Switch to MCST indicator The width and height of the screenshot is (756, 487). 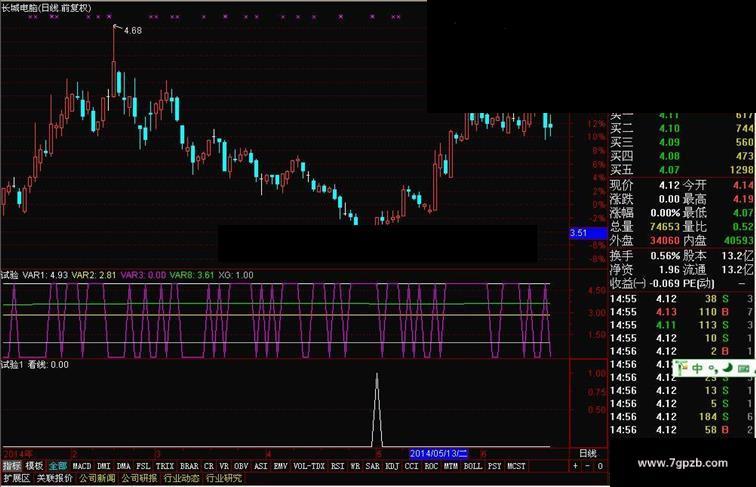(x=516, y=466)
